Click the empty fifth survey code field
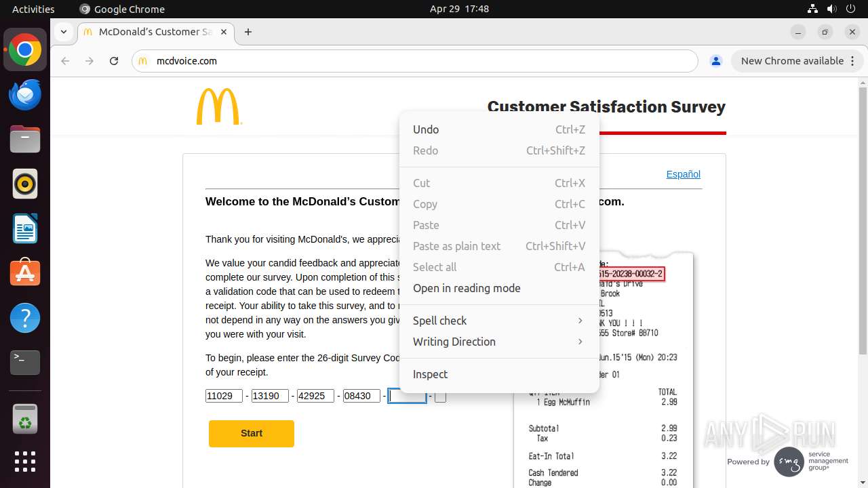Screen dimensions: 868x488 pyautogui.click(x=407, y=396)
